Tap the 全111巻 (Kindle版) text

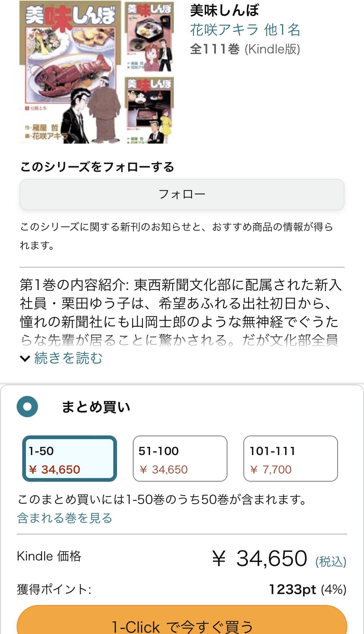coord(245,49)
